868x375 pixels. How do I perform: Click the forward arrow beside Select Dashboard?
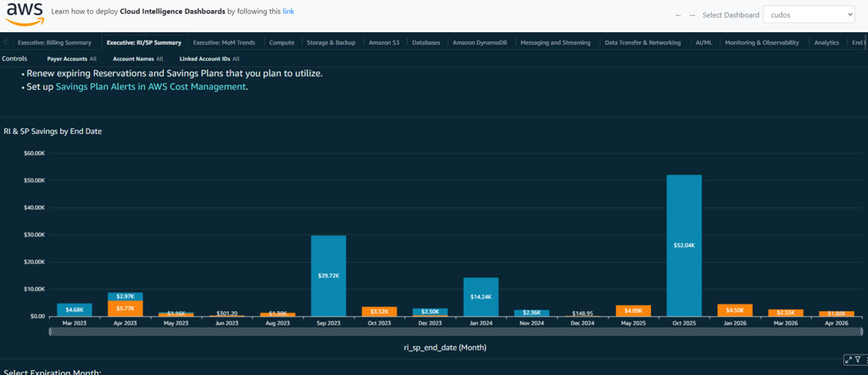click(692, 15)
